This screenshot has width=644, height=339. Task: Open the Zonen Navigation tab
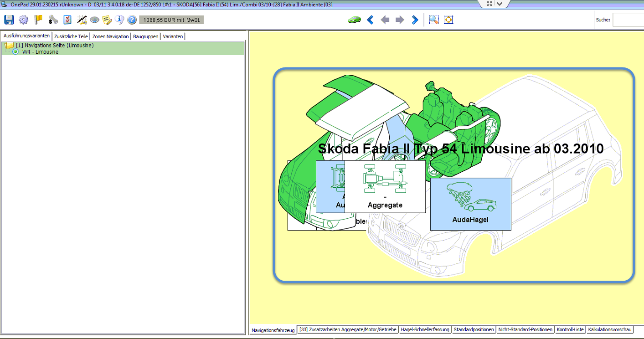(x=110, y=36)
